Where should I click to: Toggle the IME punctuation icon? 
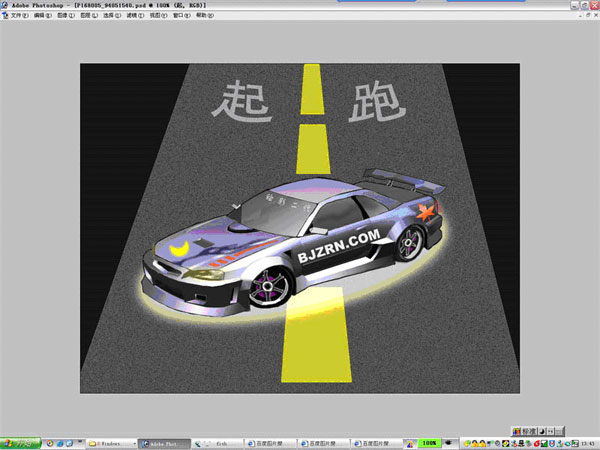tap(551, 432)
